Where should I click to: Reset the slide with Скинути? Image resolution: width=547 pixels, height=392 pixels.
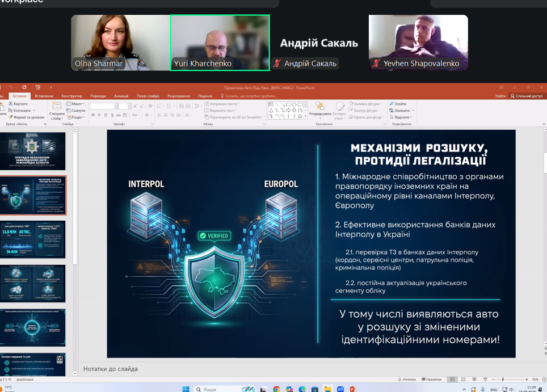pyautogui.click(x=75, y=111)
